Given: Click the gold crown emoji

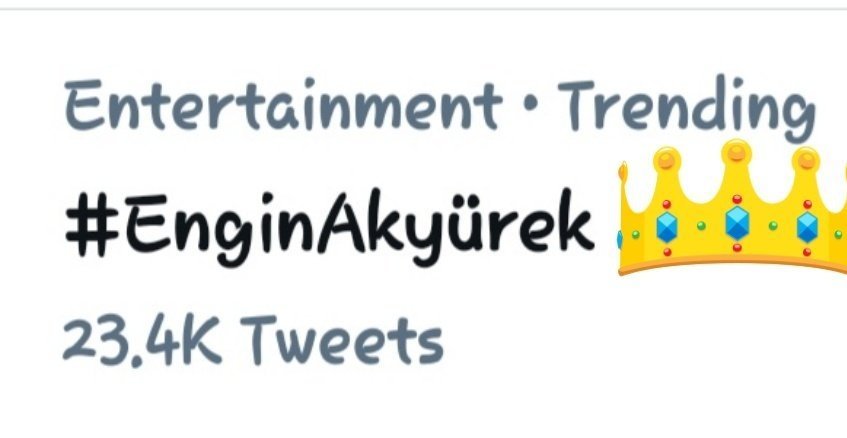Looking at the screenshot, I should point(732,207).
